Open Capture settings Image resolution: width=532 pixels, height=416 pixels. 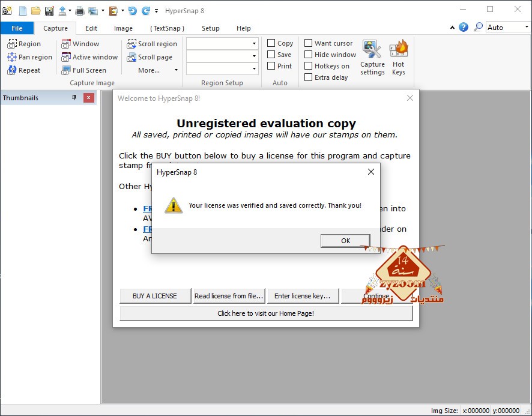372,58
